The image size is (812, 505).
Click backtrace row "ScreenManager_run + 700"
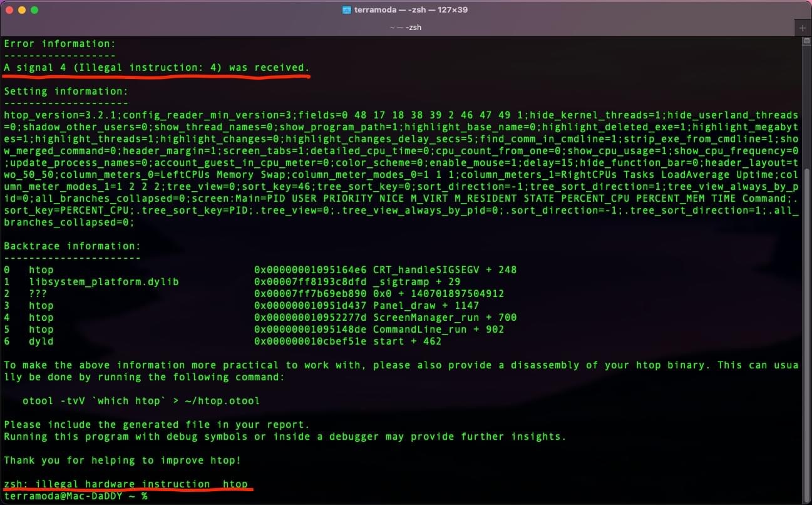click(445, 318)
